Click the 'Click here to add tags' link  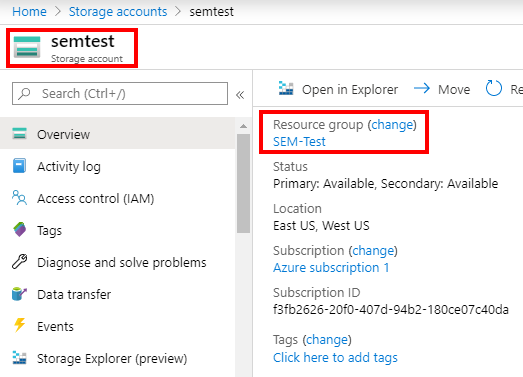(335, 358)
